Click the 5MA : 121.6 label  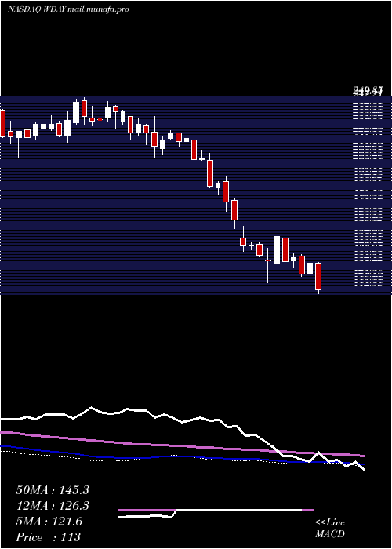pos(49,522)
